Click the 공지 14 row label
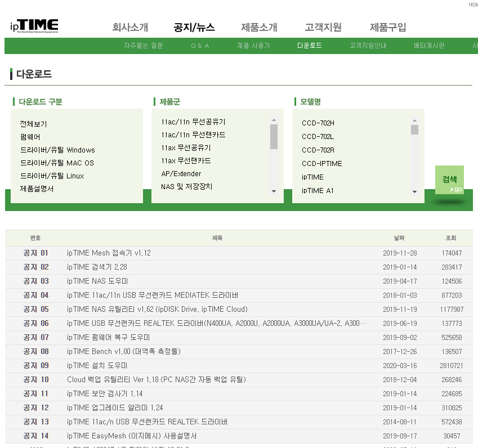This screenshot has height=448, width=478. [36, 436]
